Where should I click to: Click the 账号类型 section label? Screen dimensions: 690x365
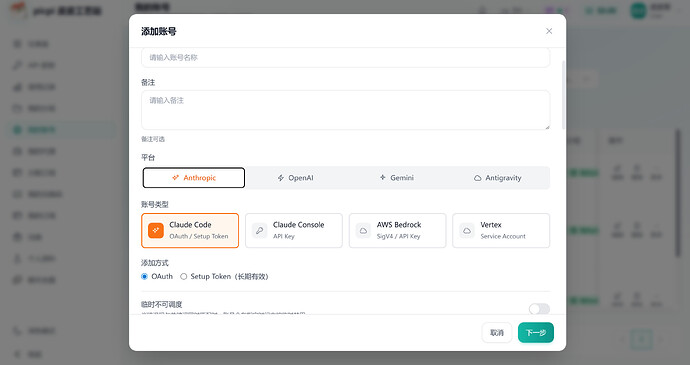[154, 204]
